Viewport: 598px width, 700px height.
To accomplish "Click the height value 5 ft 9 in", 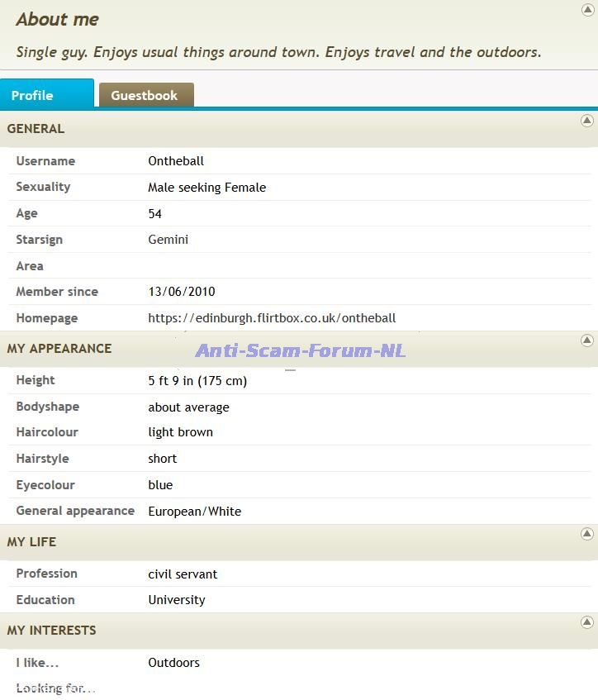I will point(197,381).
